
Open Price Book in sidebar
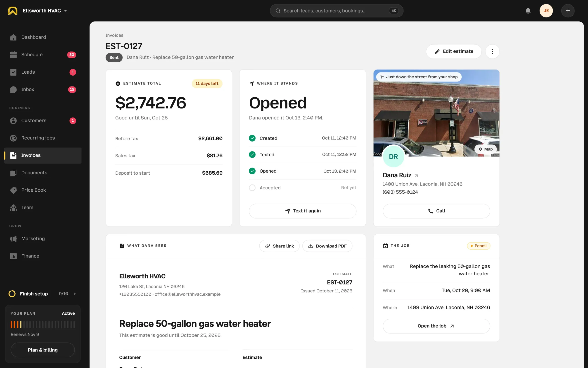[43, 190]
